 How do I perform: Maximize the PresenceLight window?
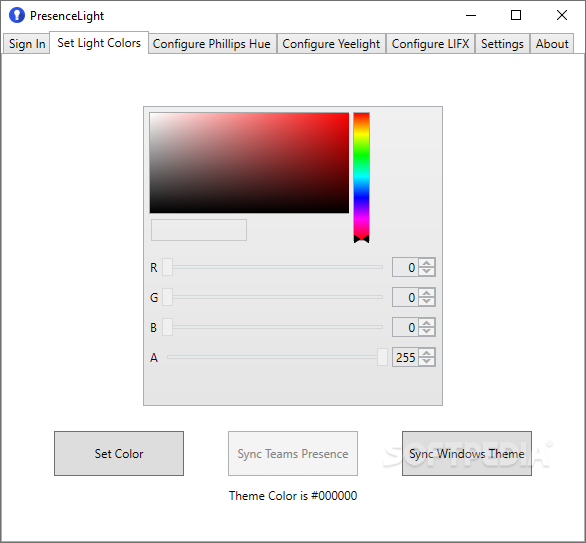(516, 15)
